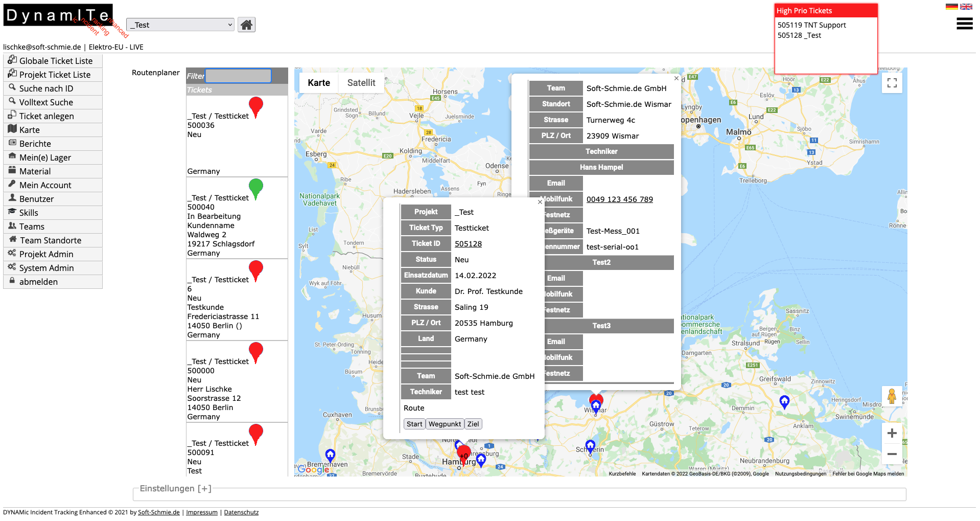Toggle fullscreen map view
Screen dimensions: 980x521
tap(892, 83)
